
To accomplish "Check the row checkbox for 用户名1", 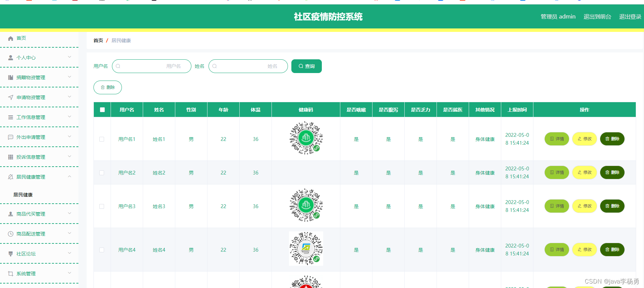I will [x=102, y=139].
